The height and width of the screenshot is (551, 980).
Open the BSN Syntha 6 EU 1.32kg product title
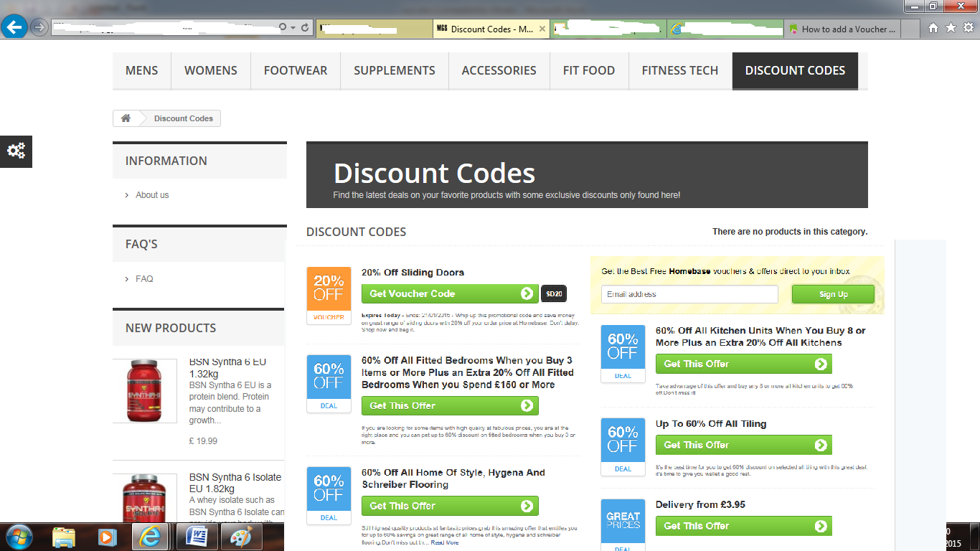pyautogui.click(x=227, y=368)
